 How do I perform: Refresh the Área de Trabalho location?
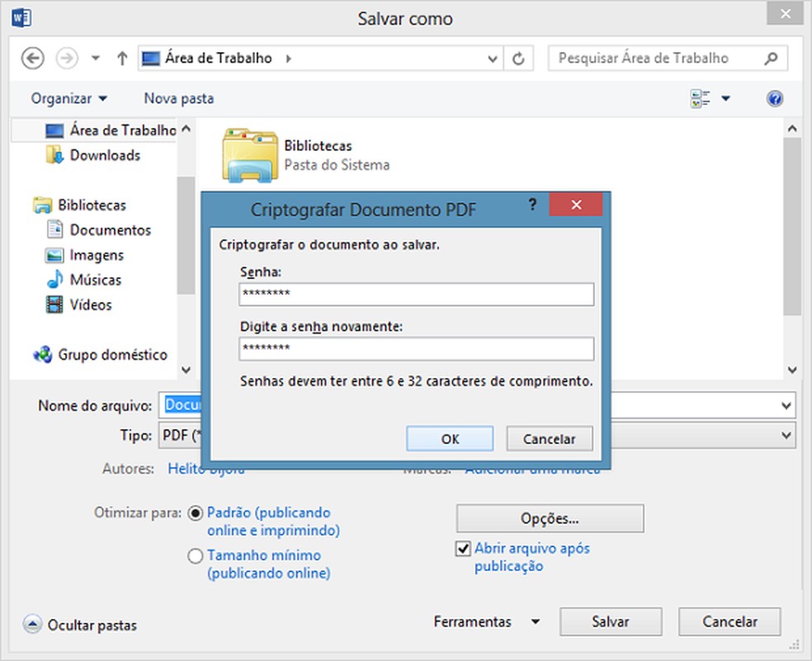(x=518, y=59)
